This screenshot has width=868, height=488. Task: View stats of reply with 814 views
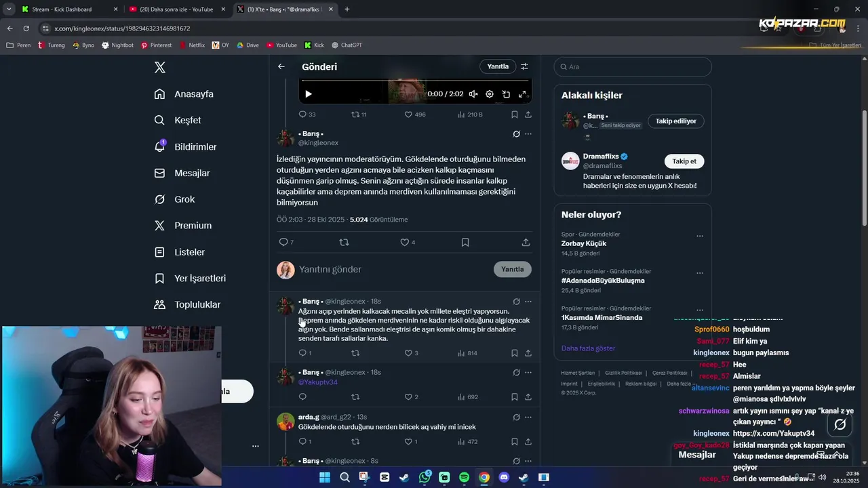[467, 353]
